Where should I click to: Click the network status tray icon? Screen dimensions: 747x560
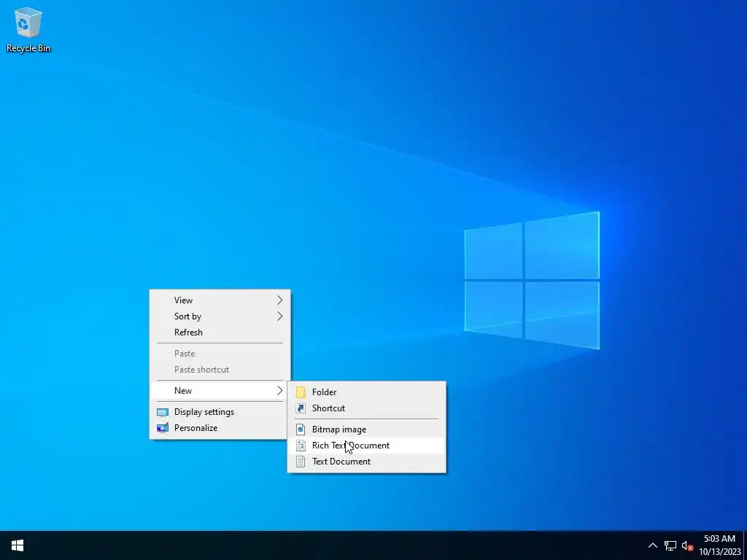[670, 545]
